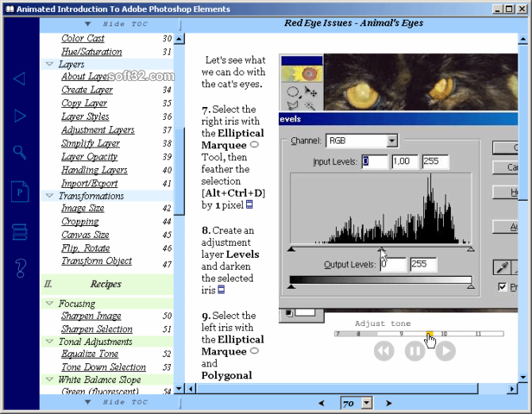Open the question mark help icon
The width and height of the screenshot is (532, 414).
[x=21, y=268]
